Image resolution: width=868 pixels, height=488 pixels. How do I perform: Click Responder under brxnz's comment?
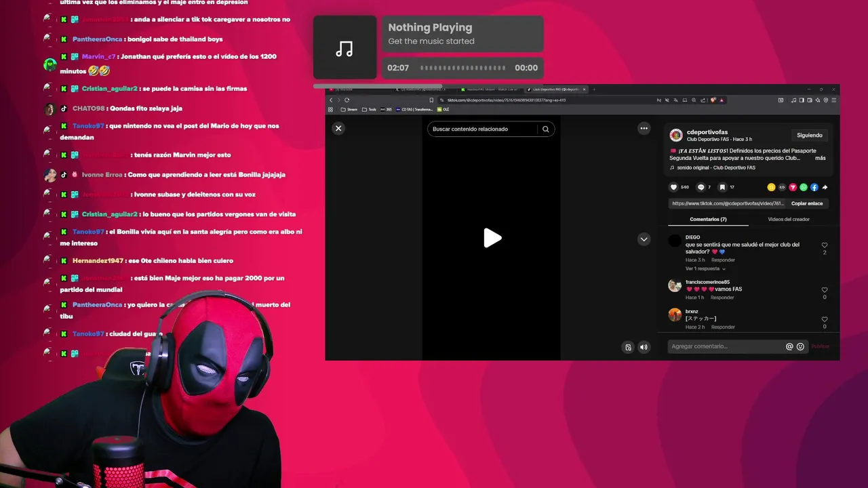(723, 327)
